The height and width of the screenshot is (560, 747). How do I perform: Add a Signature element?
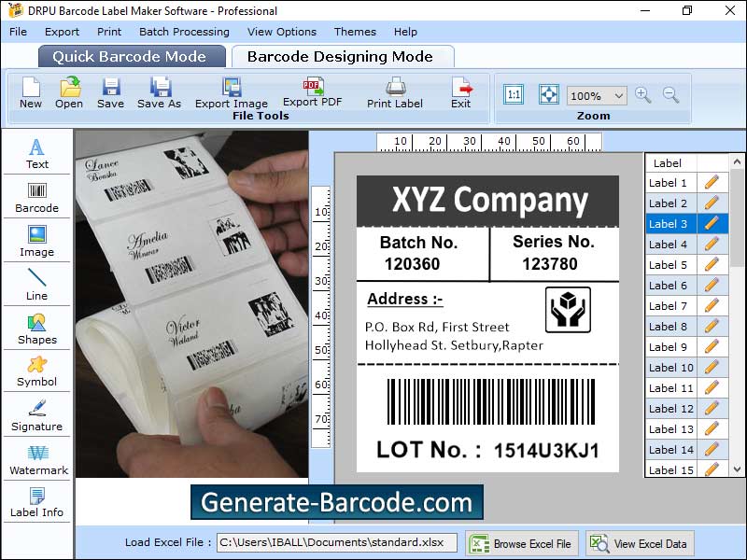coord(36,415)
